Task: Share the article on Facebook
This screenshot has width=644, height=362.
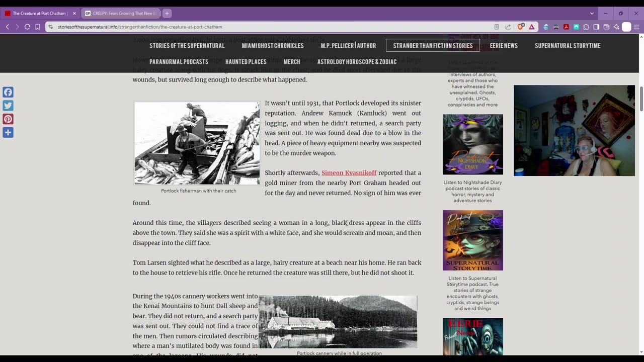Action: (8, 92)
